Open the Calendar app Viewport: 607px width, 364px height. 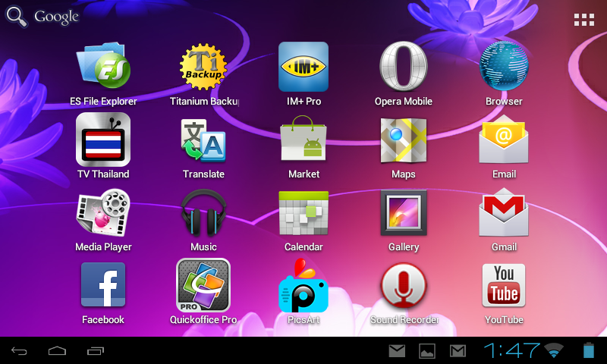pyautogui.click(x=303, y=213)
